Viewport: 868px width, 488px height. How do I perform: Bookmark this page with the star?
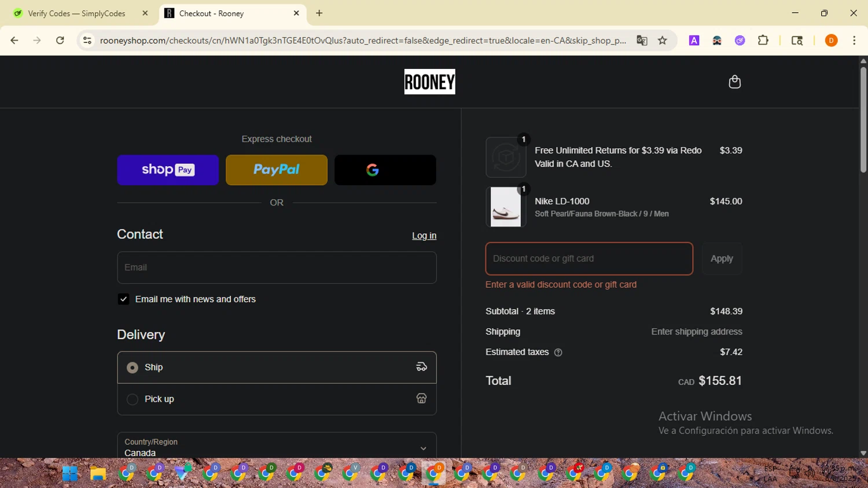tap(663, 41)
